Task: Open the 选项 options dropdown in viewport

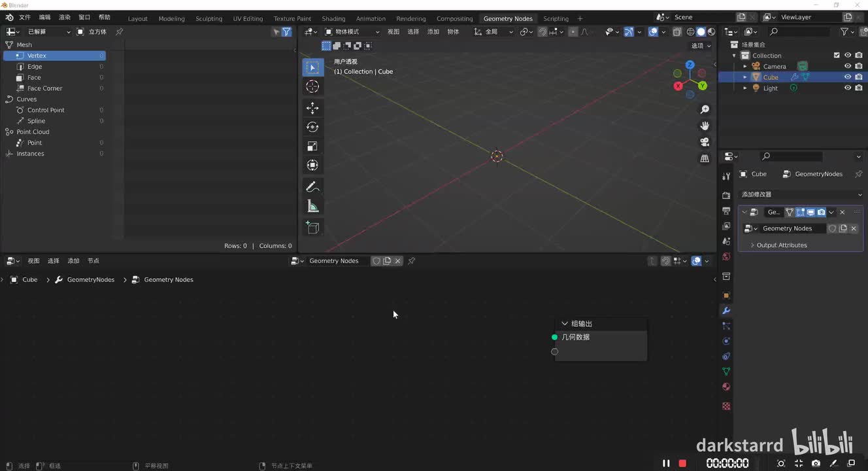Action: [x=701, y=46]
